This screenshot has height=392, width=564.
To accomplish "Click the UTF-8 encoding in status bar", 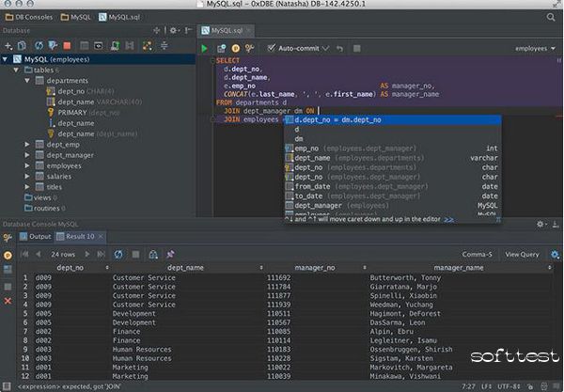I will (508, 386).
